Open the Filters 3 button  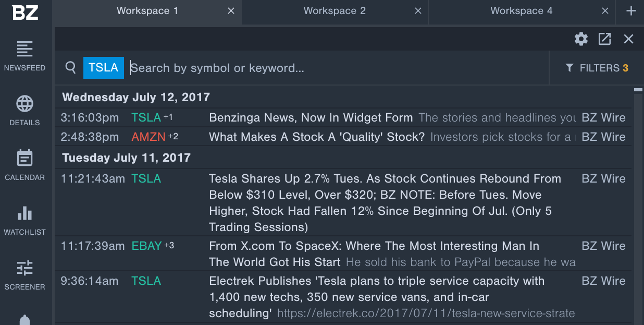(597, 68)
